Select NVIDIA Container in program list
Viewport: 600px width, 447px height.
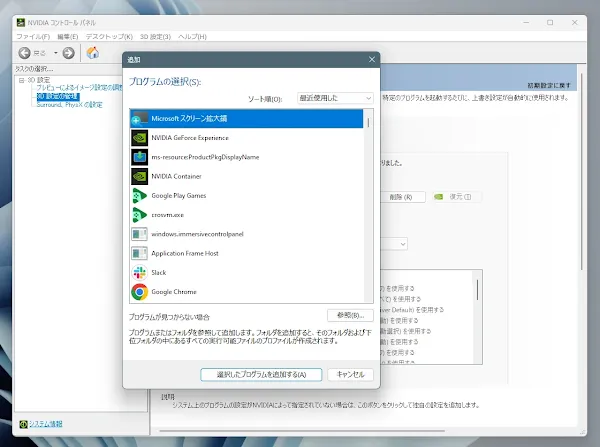tap(246, 176)
